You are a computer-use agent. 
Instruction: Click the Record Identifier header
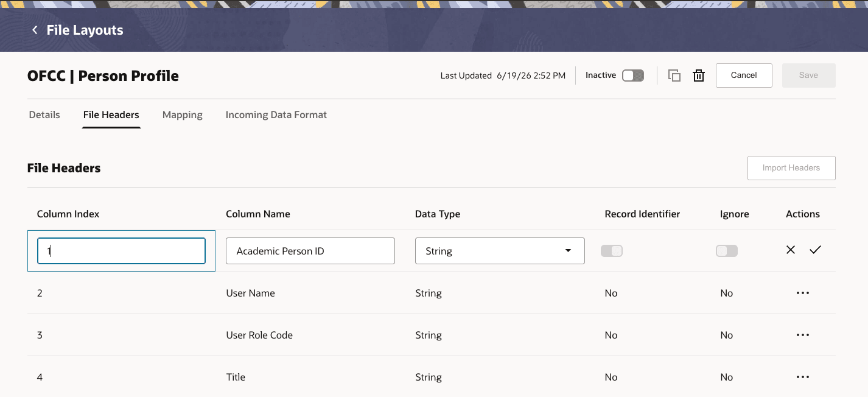[642, 214]
